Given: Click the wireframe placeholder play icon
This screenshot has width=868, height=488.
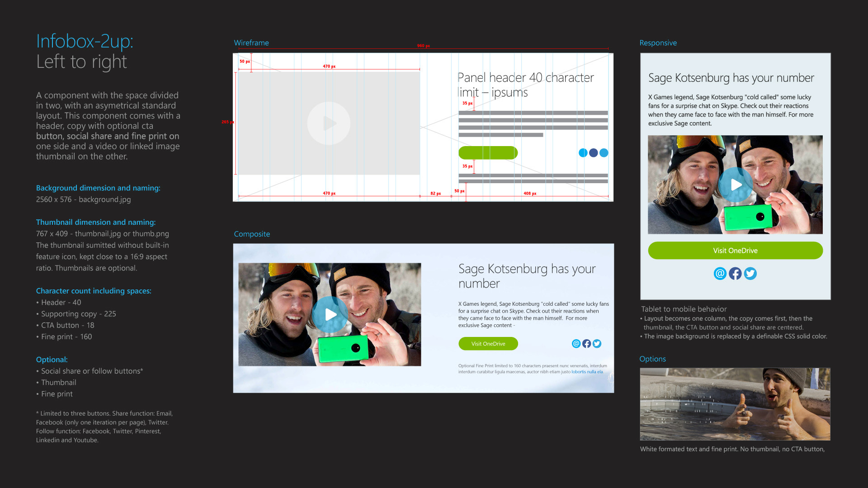Looking at the screenshot, I should [329, 123].
